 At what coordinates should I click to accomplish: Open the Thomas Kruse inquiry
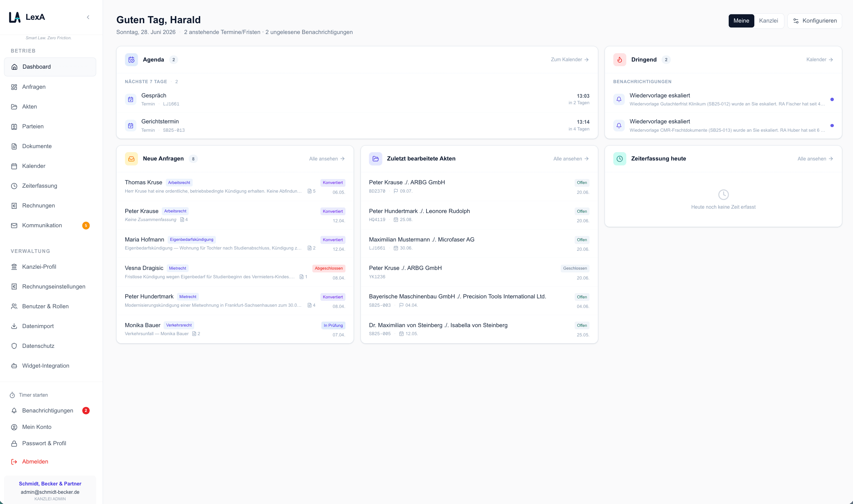pos(235,187)
